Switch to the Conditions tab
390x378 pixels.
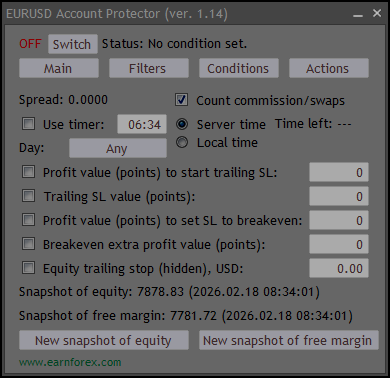pyautogui.click(x=239, y=68)
